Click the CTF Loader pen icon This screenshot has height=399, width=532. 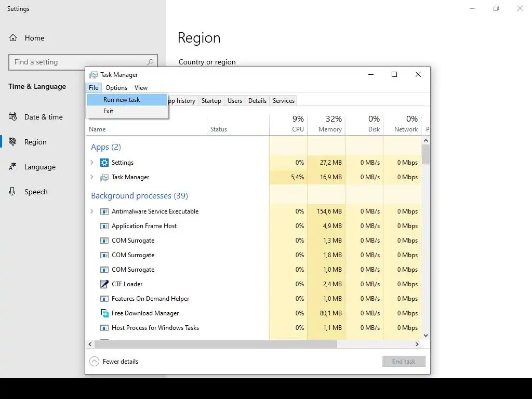[x=104, y=284]
